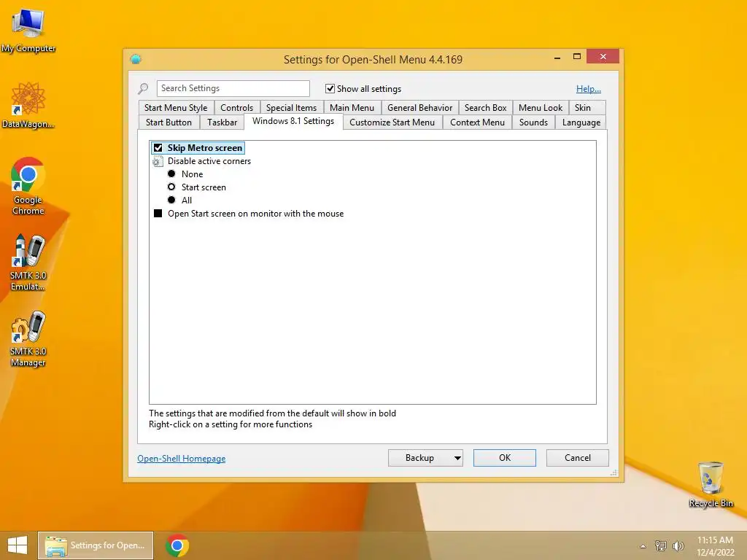Open the Start Button tab
This screenshot has width=747, height=560.
point(169,122)
